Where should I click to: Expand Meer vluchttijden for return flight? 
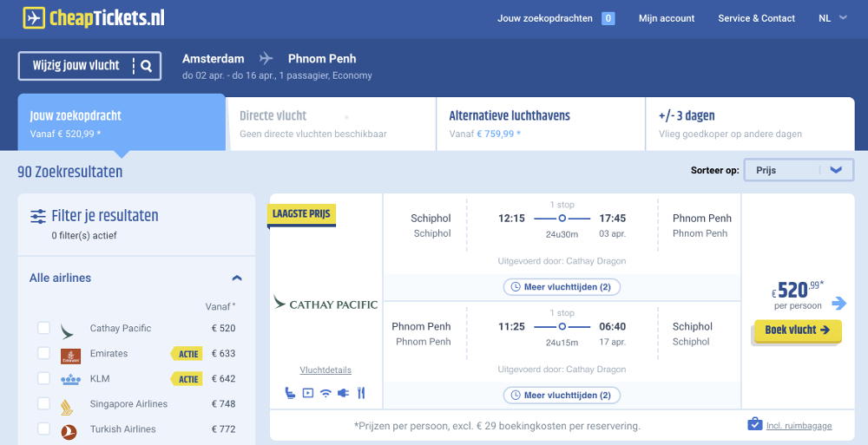pos(562,396)
